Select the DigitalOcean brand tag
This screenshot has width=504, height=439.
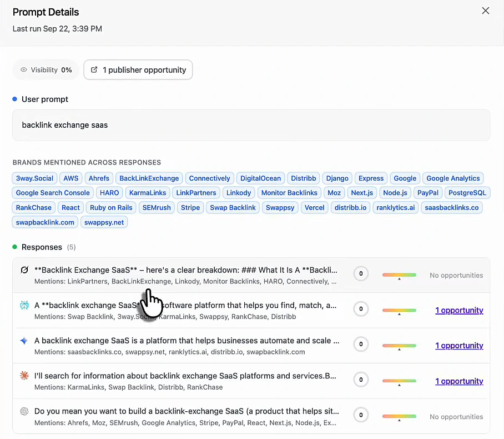coord(260,178)
